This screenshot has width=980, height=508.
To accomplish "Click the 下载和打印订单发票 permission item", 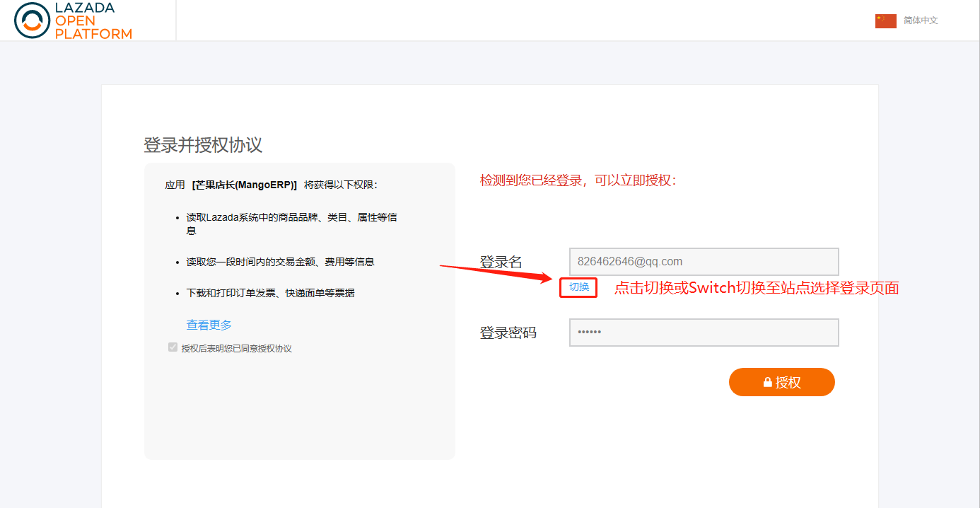I will coord(270,293).
